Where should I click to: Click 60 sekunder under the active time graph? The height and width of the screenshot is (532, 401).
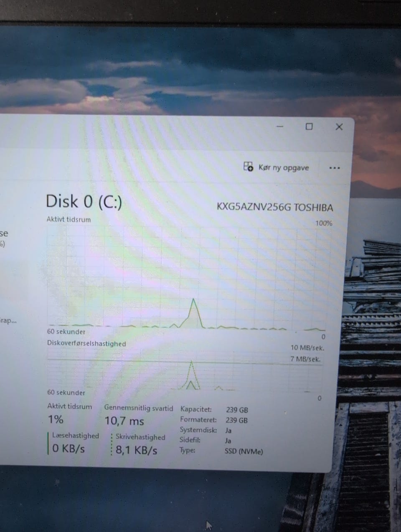click(66, 332)
